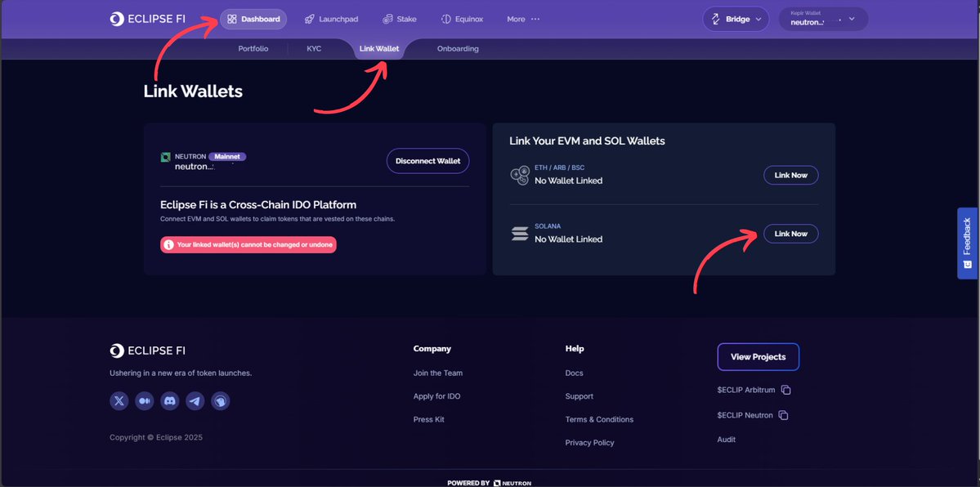Select the Link Wallet tab
Image resolution: width=980 pixels, height=487 pixels.
pos(379,49)
